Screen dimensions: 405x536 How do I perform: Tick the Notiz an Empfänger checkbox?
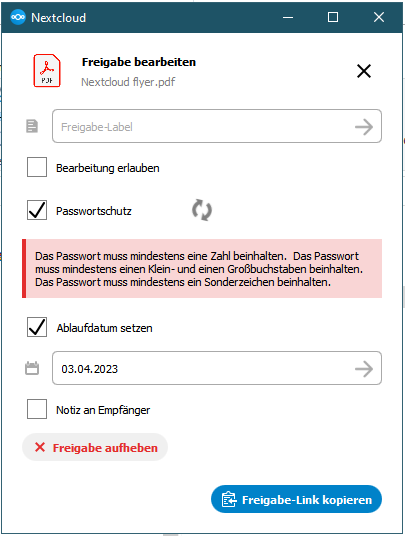[x=37, y=409]
